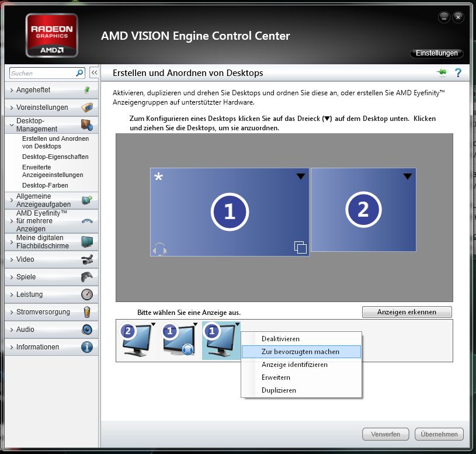
Task: Pin this page using the green pin icon
Action: tap(442, 72)
